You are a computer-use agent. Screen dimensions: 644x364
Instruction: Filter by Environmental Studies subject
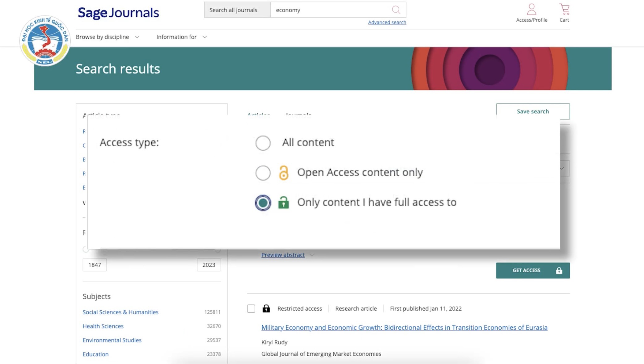pyautogui.click(x=112, y=340)
